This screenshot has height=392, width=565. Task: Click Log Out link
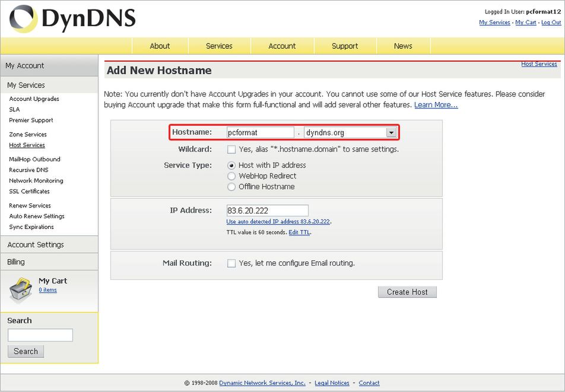[x=551, y=23]
